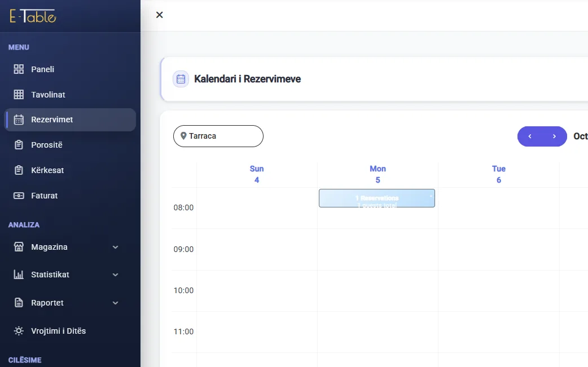
Task: Select the Sun 4 day header
Action: 257,174
